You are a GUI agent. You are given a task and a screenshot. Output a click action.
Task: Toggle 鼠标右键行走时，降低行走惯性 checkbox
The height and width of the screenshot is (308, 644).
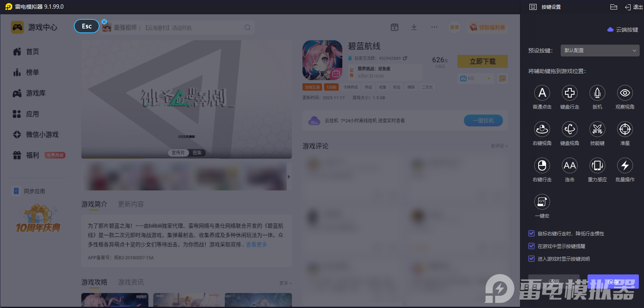pos(531,233)
